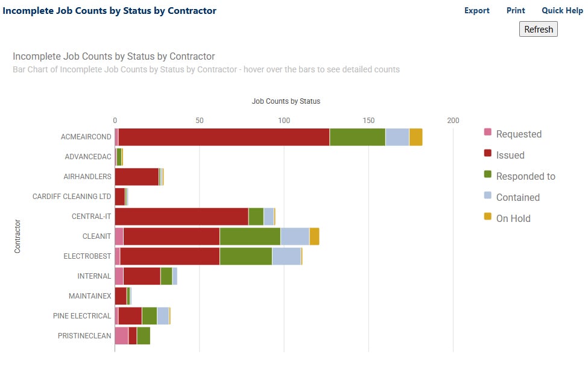The width and height of the screenshot is (588, 383).
Task: Click the Contained segment of ELECTROBEST bar
Action: click(x=286, y=256)
